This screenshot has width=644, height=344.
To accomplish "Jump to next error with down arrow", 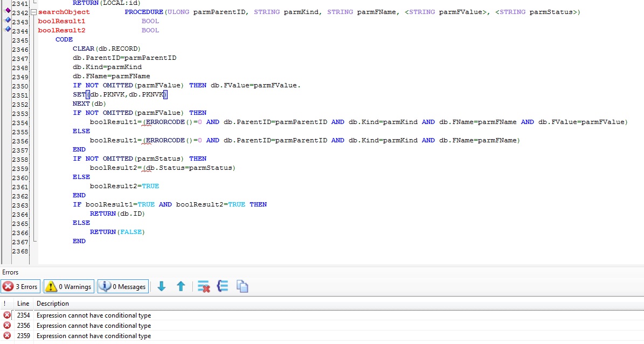I will coord(161,287).
